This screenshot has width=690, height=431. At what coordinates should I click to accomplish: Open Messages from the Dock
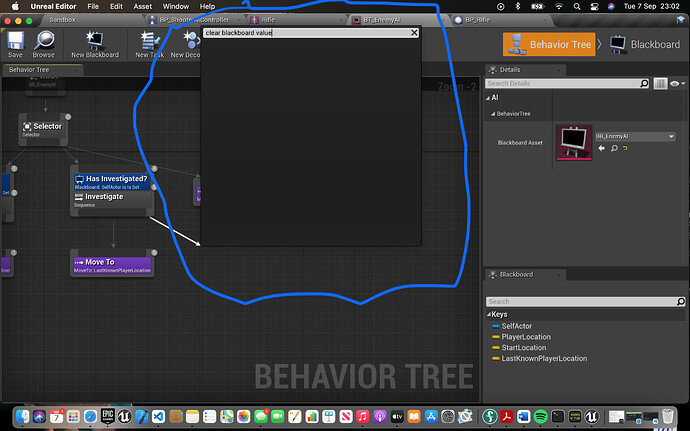point(261,416)
